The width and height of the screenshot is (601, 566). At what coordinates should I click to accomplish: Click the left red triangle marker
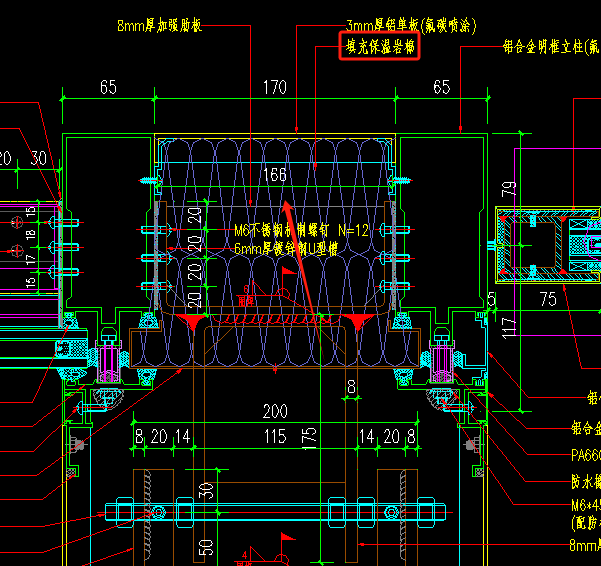[190, 321]
